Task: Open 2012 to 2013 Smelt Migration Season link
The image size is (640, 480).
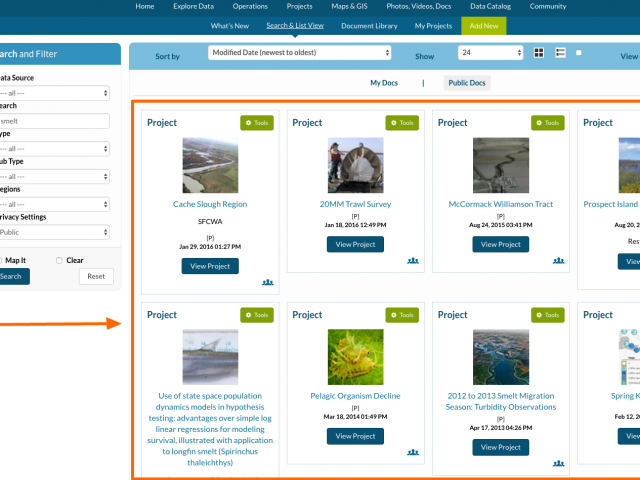Action: click(x=501, y=401)
